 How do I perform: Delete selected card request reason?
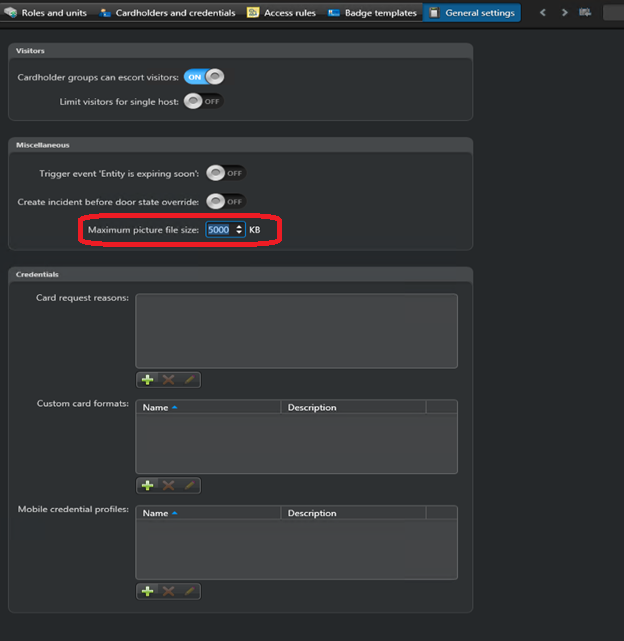(168, 380)
